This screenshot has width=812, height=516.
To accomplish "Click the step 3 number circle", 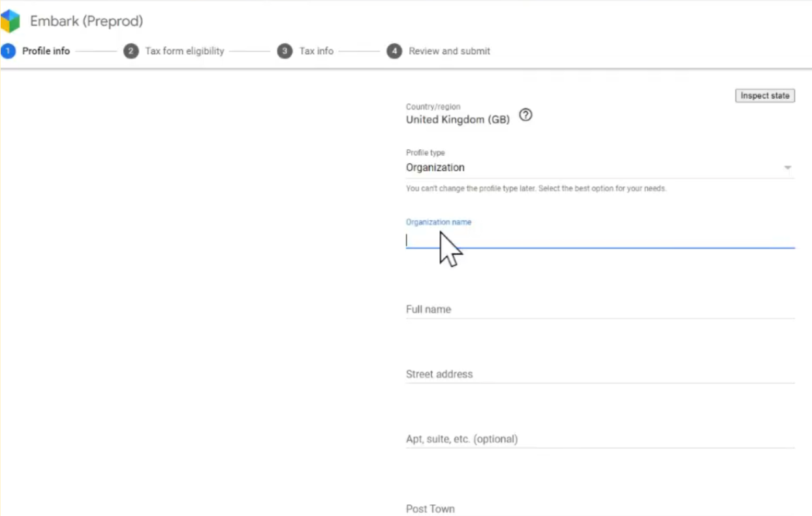I will coord(285,51).
